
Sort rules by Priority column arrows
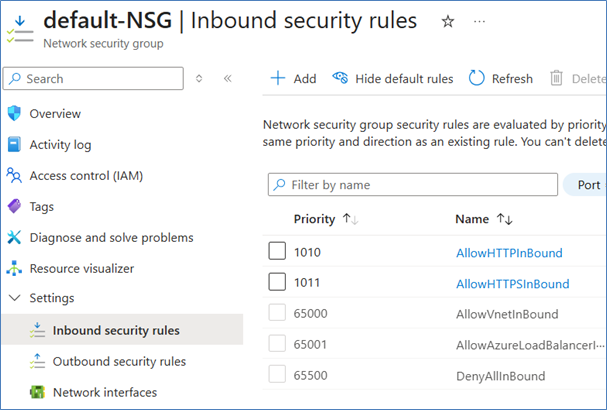tap(350, 219)
